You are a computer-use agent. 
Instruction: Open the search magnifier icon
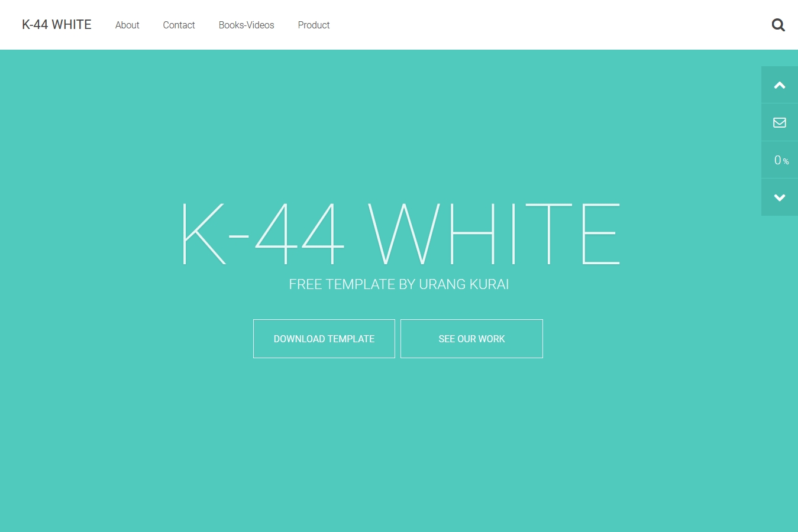pyautogui.click(x=778, y=25)
